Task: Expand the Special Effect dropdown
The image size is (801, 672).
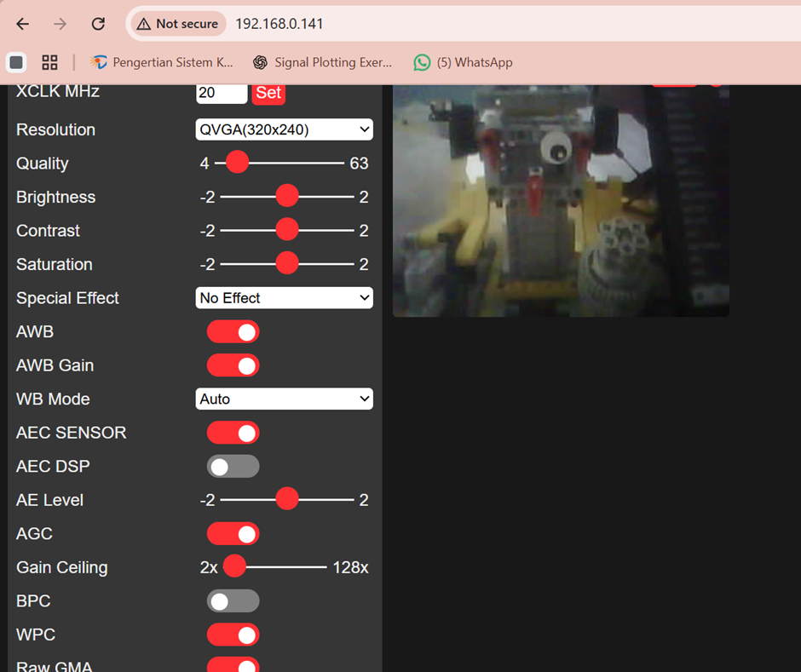Action: [284, 298]
